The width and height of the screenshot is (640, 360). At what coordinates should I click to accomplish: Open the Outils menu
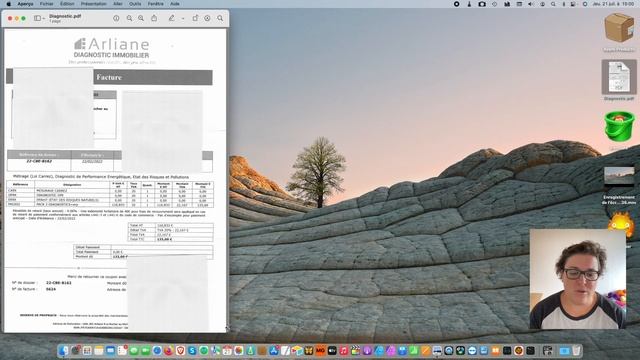[x=135, y=4]
